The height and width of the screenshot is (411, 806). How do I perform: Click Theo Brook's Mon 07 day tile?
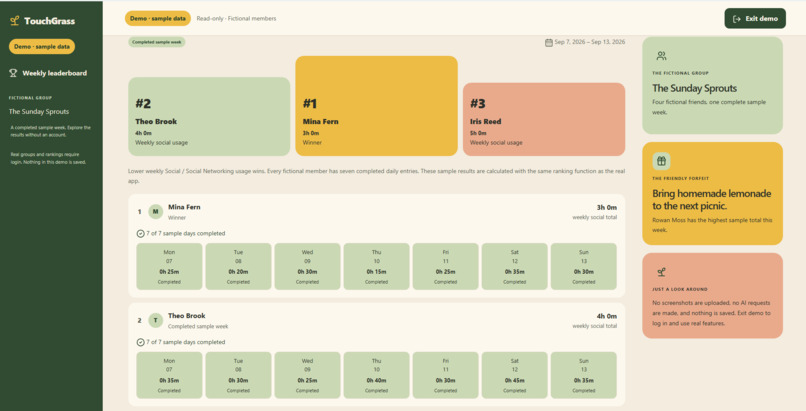coord(169,375)
